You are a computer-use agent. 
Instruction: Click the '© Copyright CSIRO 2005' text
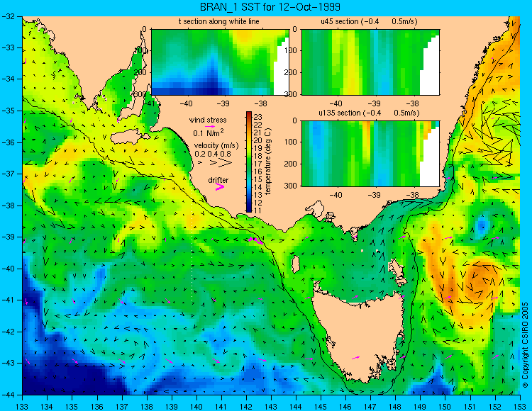point(525,345)
